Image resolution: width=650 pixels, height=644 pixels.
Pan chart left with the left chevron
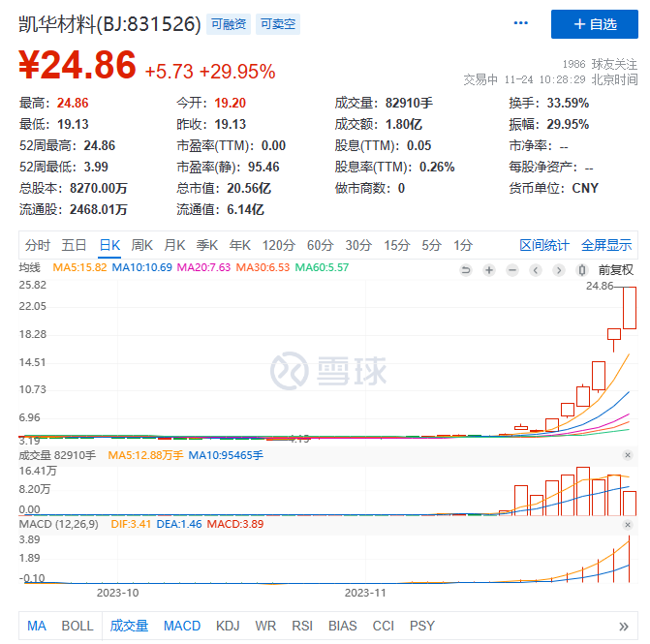click(536, 270)
